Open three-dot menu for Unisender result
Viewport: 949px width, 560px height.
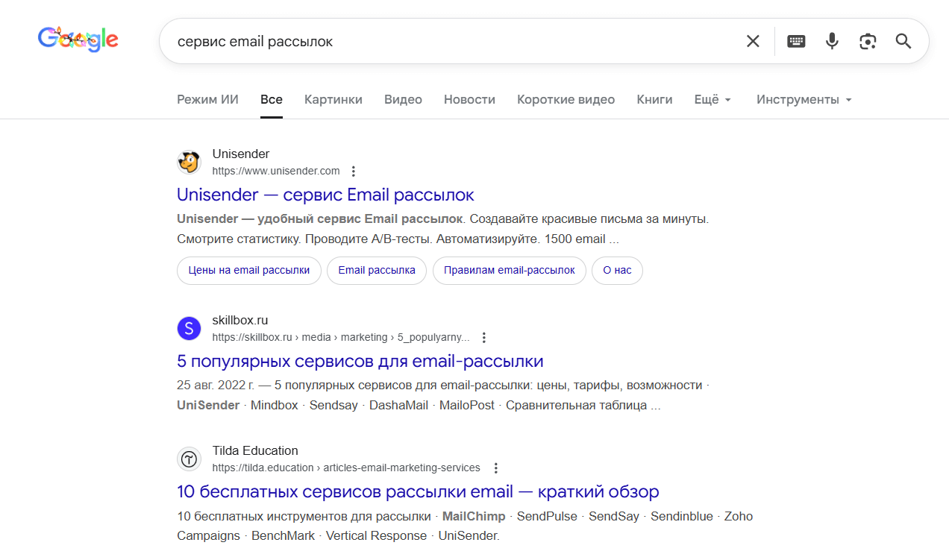(354, 172)
